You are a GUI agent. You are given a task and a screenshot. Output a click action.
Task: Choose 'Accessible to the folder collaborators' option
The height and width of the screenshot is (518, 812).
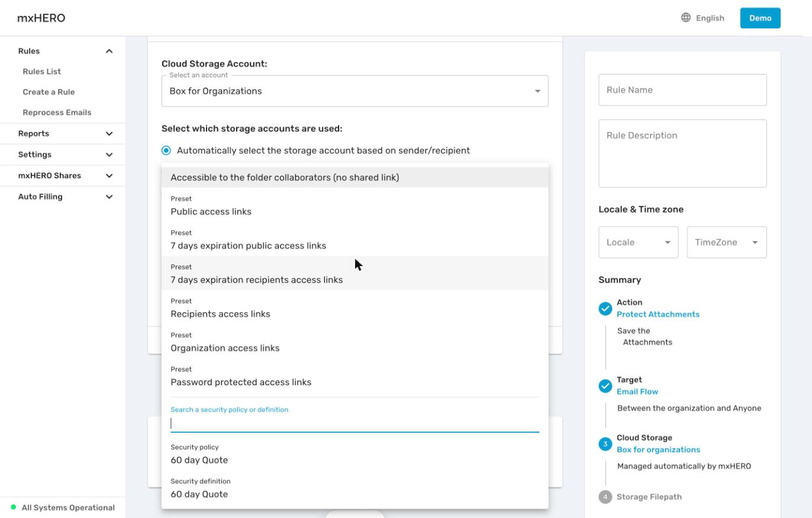355,177
